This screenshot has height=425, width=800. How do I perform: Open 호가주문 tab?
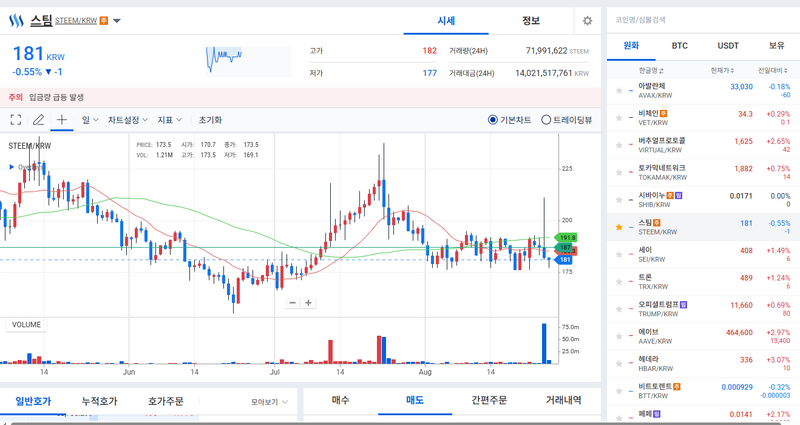166,402
